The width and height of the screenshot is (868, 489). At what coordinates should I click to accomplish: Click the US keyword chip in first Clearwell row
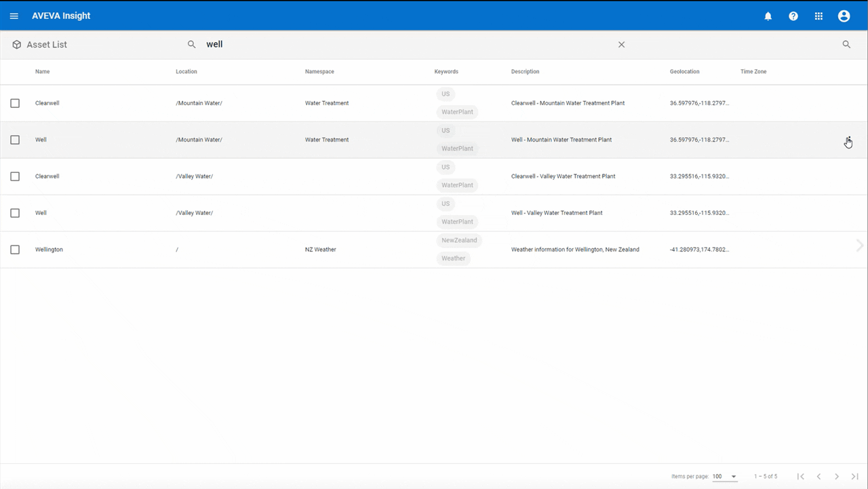tap(446, 94)
